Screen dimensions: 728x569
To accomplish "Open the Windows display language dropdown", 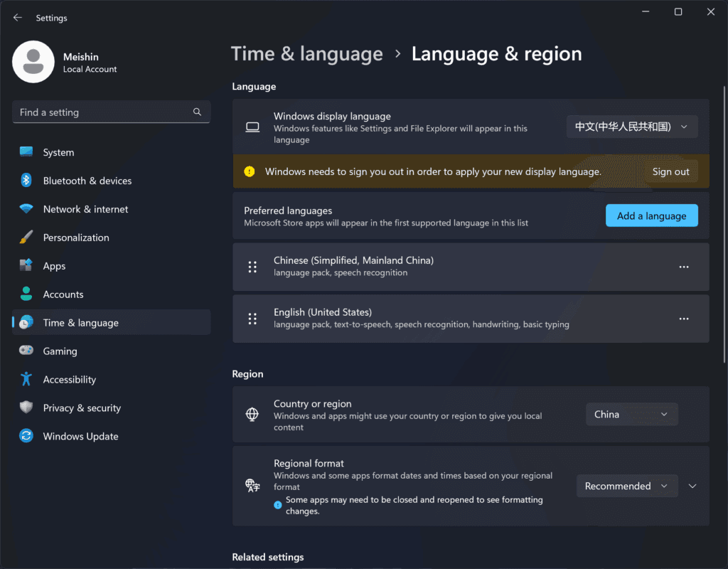I will (632, 127).
